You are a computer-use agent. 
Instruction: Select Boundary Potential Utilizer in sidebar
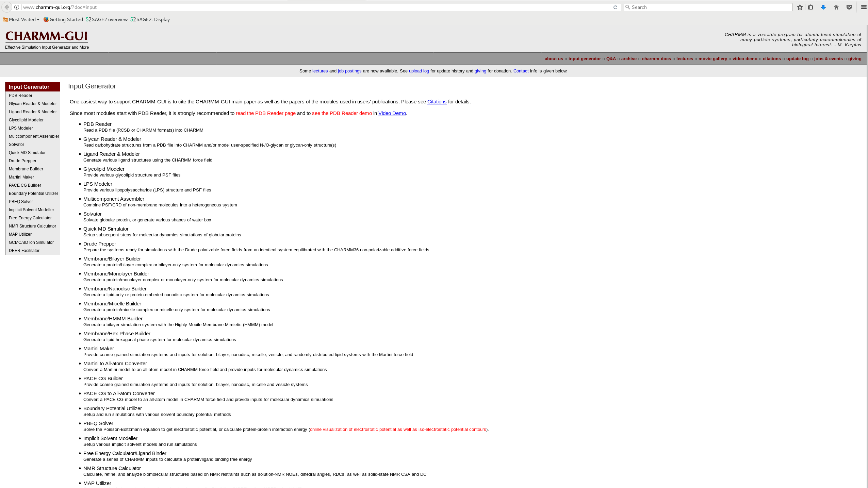33,193
